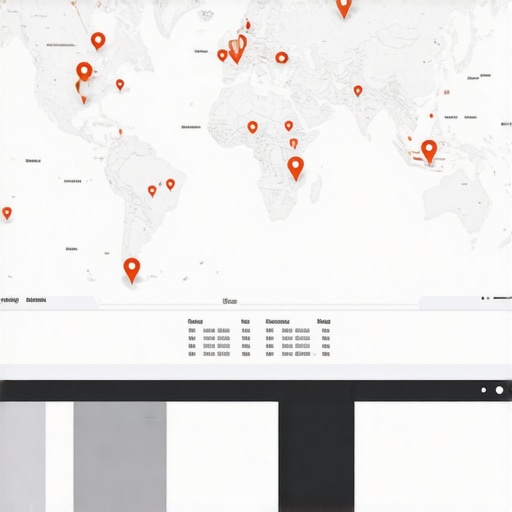Open the large pin over Tanzania
This screenshot has width=512, height=512.
[x=296, y=168]
